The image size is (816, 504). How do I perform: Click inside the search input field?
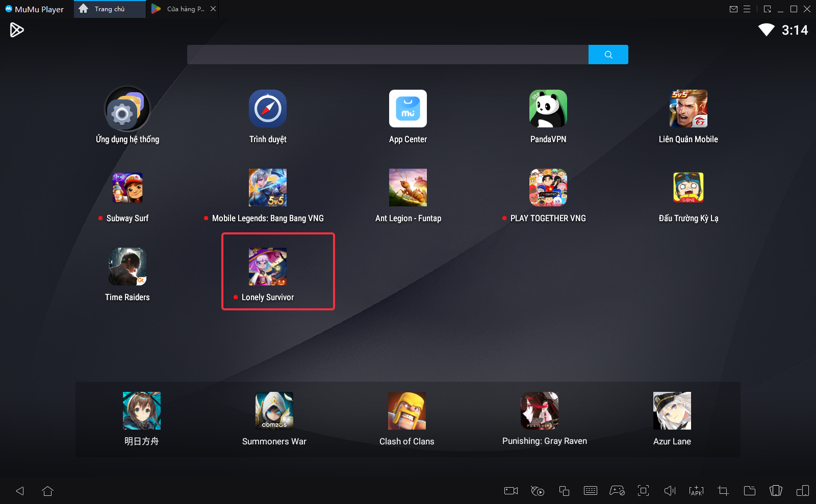388,55
